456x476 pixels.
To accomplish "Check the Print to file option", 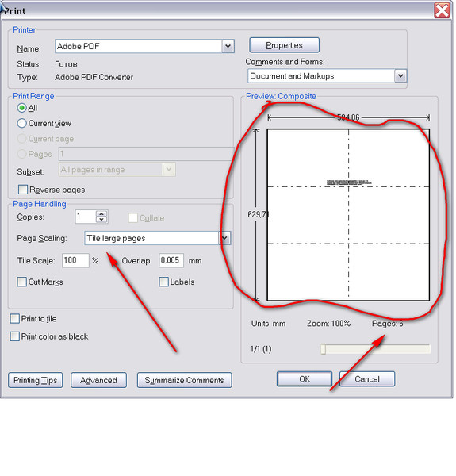I will pos(14,318).
